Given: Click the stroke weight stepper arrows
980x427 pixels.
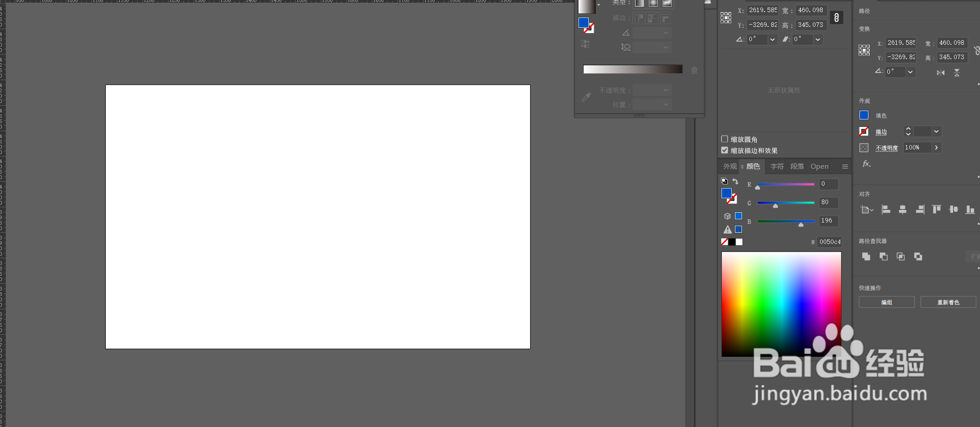Looking at the screenshot, I should click(x=908, y=131).
